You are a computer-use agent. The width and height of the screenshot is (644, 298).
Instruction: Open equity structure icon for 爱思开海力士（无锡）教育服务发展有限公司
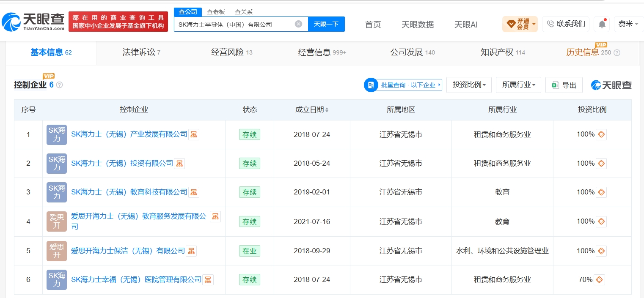215,216
